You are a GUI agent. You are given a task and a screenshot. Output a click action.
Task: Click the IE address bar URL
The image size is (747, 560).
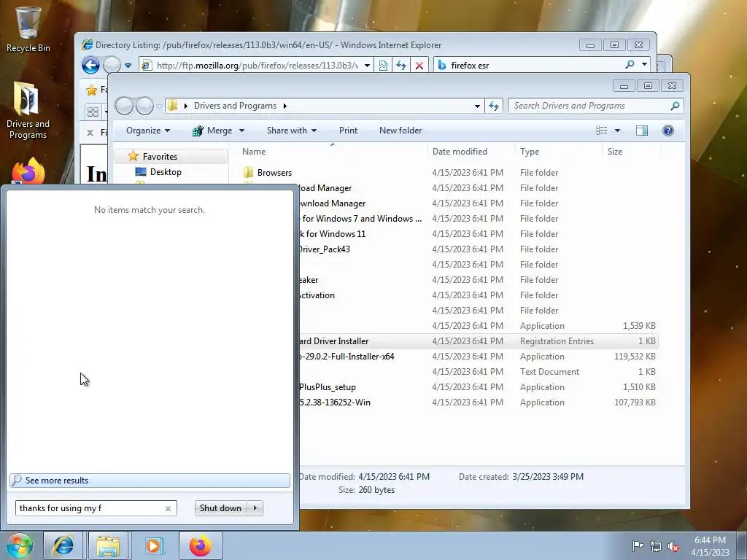(258, 65)
